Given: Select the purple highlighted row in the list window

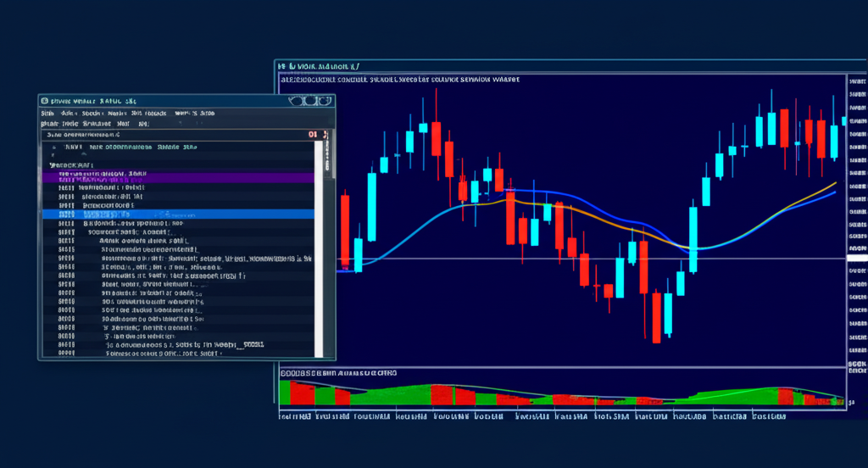Looking at the screenshot, I should [x=178, y=177].
